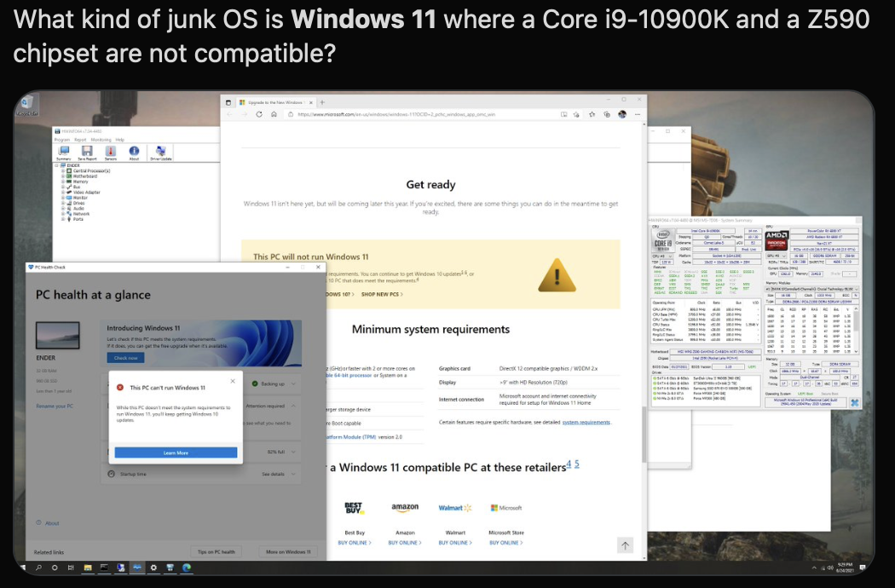Select the Network tree item

(81, 214)
